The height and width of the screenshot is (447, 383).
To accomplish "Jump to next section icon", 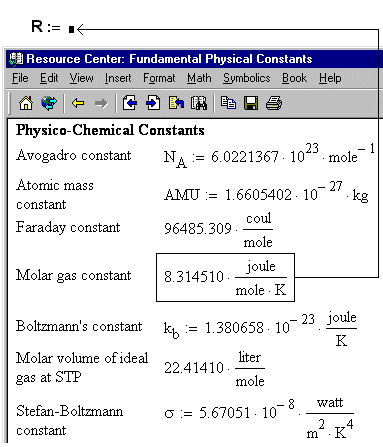I will pos(153,103).
